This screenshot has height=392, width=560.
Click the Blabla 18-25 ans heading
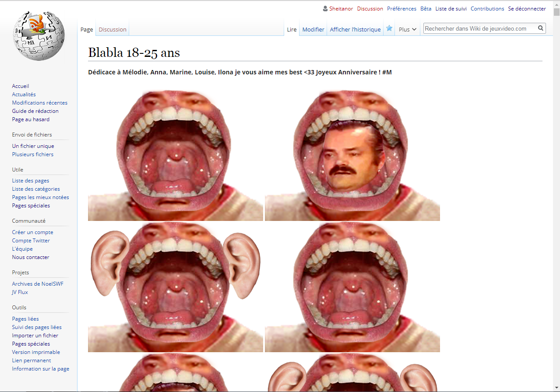click(x=134, y=53)
